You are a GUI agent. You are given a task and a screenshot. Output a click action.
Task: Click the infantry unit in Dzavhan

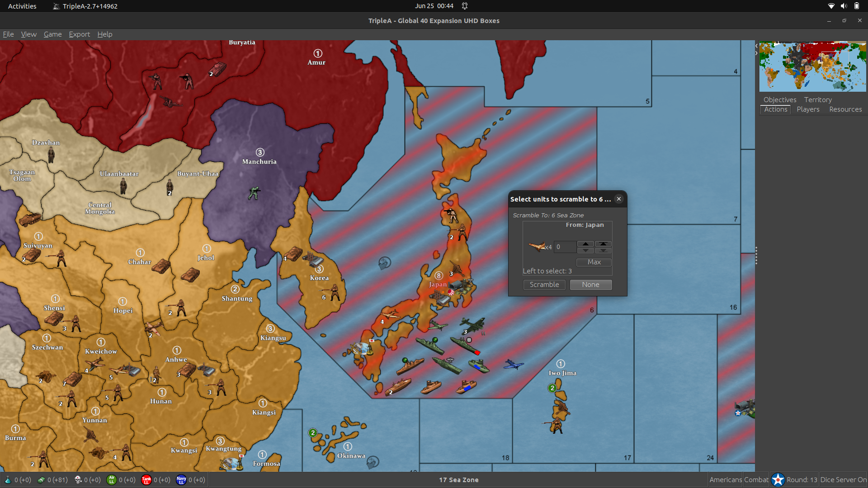click(x=51, y=155)
